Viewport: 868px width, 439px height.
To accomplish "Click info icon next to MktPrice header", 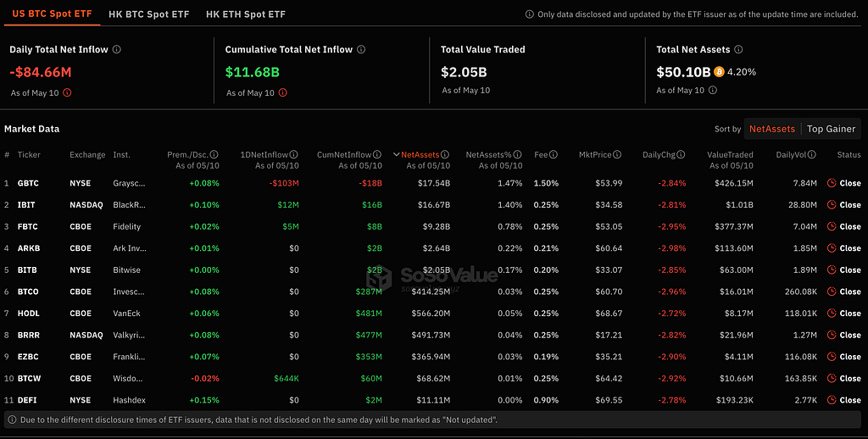I will (617, 155).
